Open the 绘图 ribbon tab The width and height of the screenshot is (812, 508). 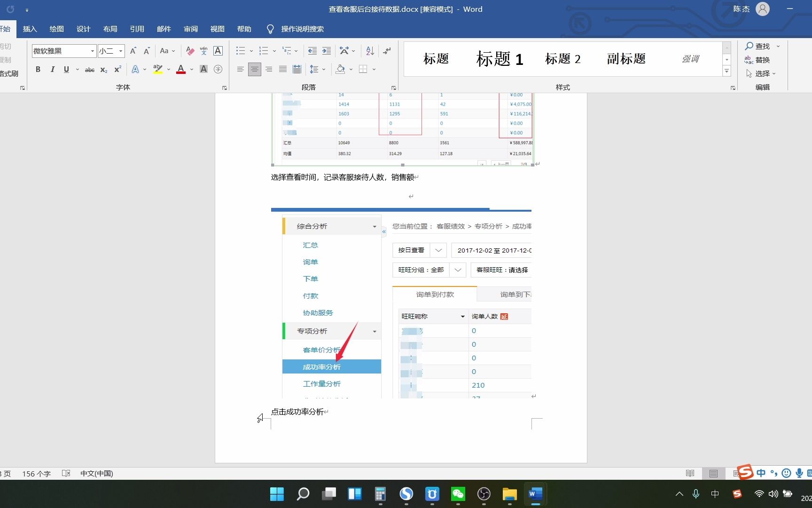pos(56,29)
